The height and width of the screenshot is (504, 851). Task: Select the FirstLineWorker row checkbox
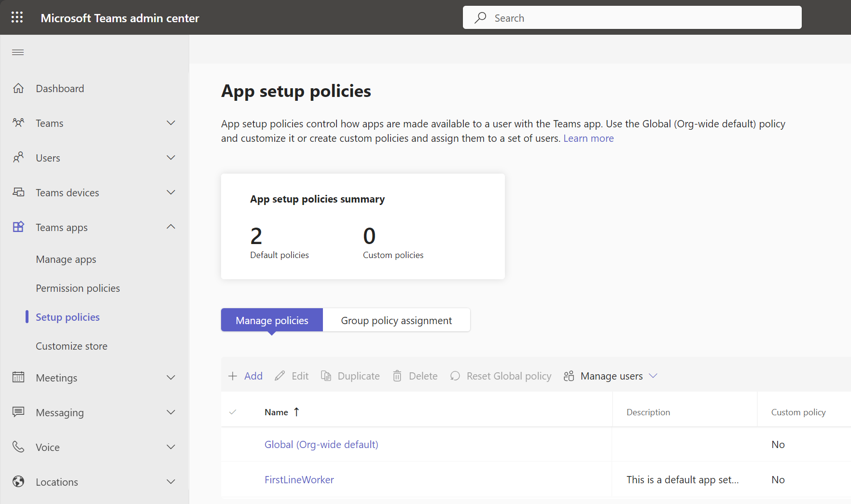click(x=233, y=479)
